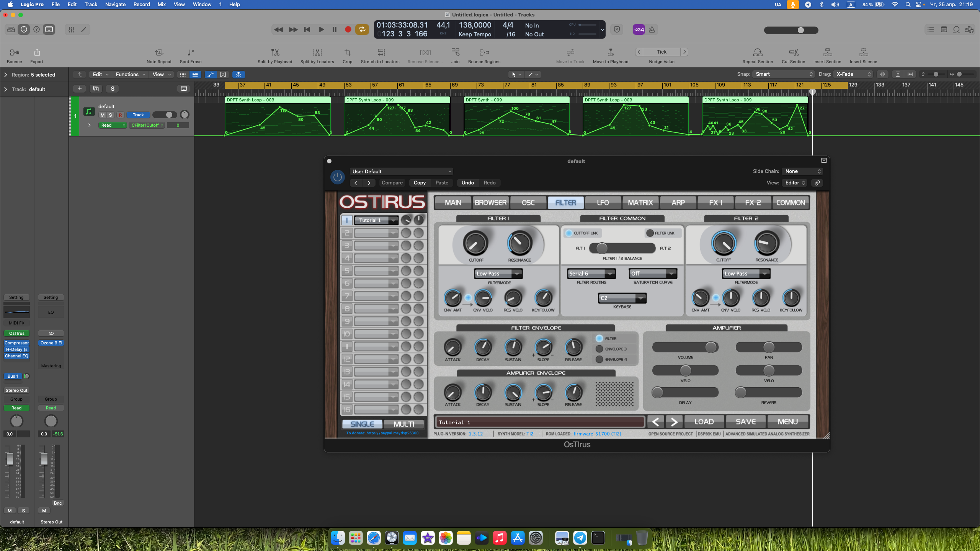Open Filter 1 Low Pass filtermode dropdown
980x551 pixels.
click(498, 274)
